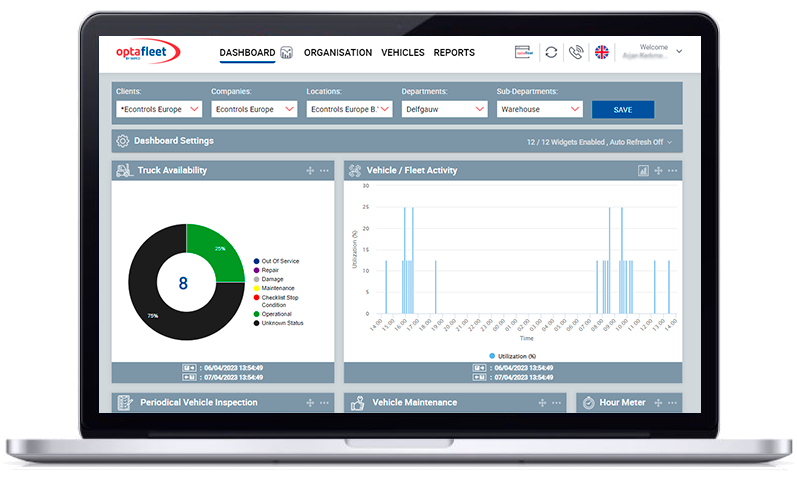Toggle Damage legend entry
This screenshot has height=478, width=797.
268,279
